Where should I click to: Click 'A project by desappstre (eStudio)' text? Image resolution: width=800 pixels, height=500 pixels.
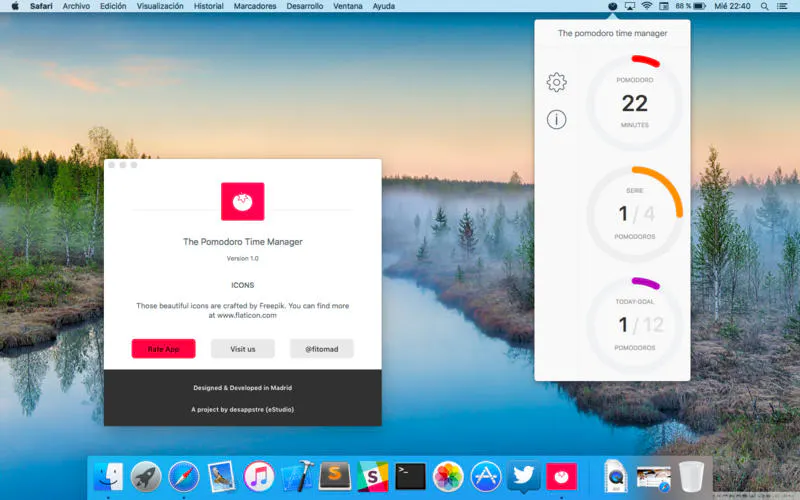tap(242, 409)
